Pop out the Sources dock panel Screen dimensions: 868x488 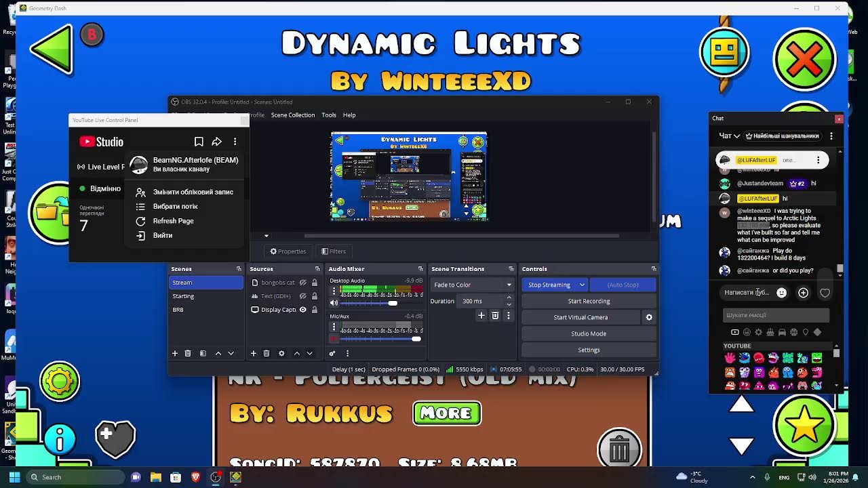[x=317, y=269]
